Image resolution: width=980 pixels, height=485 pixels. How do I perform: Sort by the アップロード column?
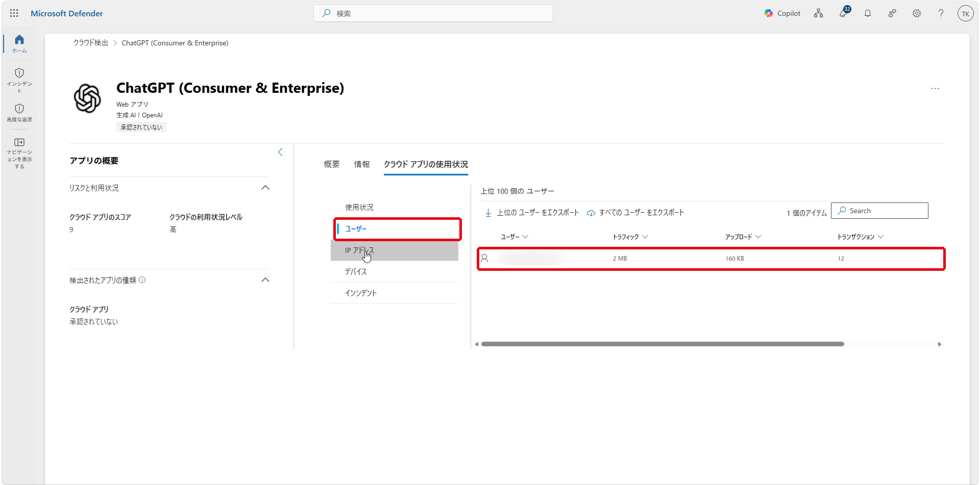point(743,237)
